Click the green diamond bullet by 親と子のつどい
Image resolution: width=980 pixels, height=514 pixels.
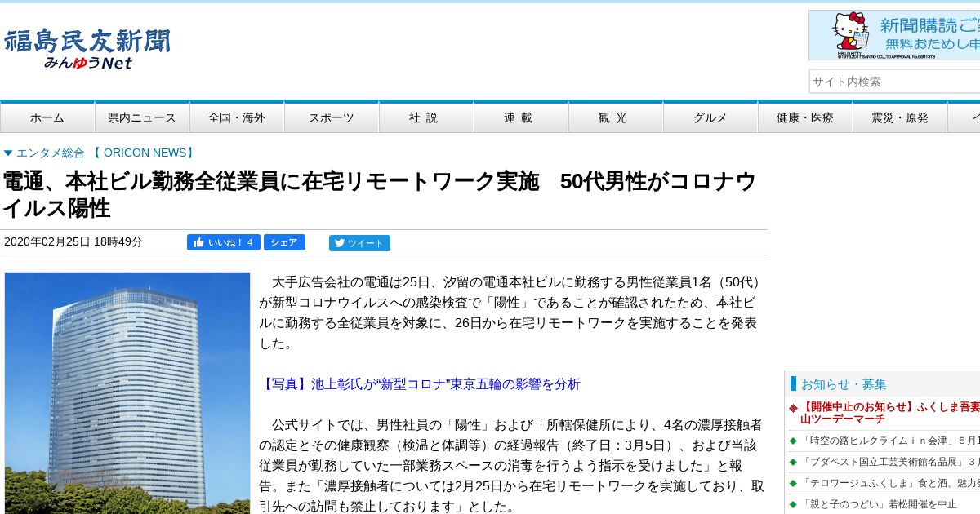[x=793, y=504]
